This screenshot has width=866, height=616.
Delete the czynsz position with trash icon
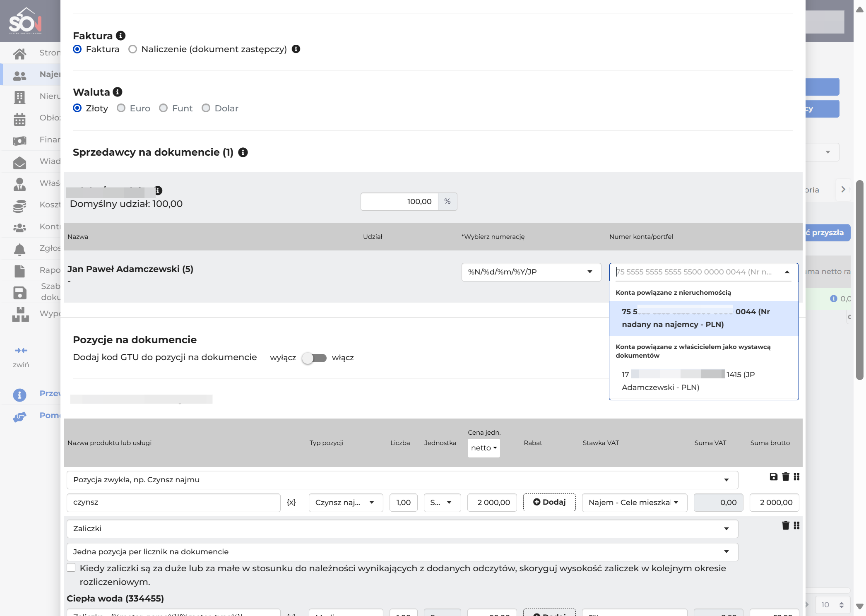(786, 476)
